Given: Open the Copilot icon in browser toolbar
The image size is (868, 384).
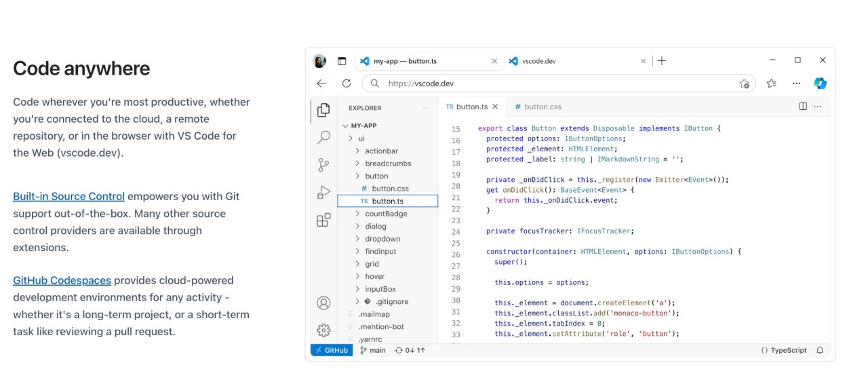Looking at the screenshot, I should click(x=821, y=83).
